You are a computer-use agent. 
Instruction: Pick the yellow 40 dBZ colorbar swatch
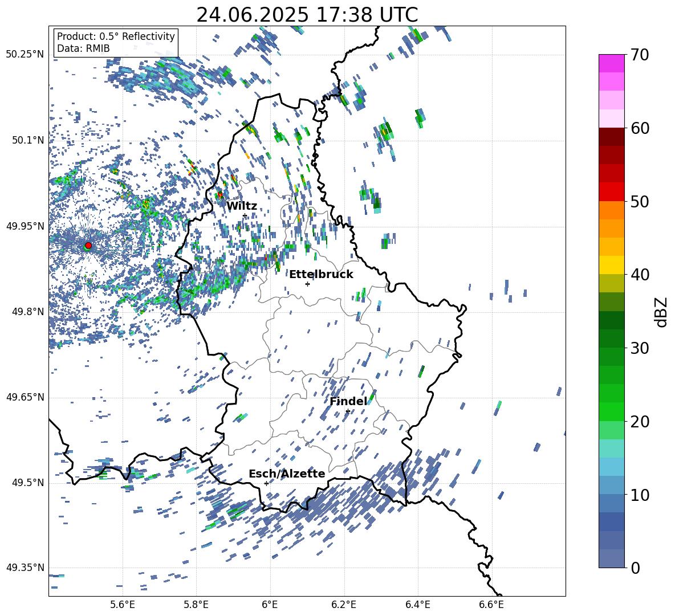(611, 265)
